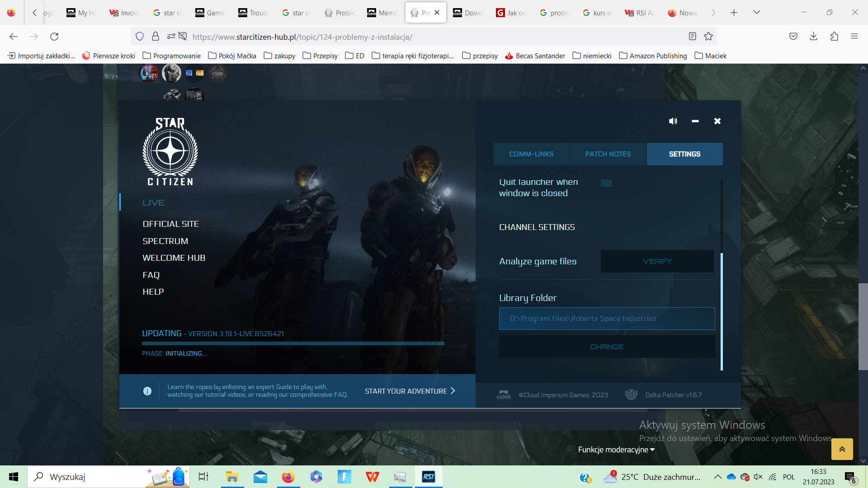The image size is (868, 488).
Task: Open the SPECTRUM link
Action: tap(165, 241)
